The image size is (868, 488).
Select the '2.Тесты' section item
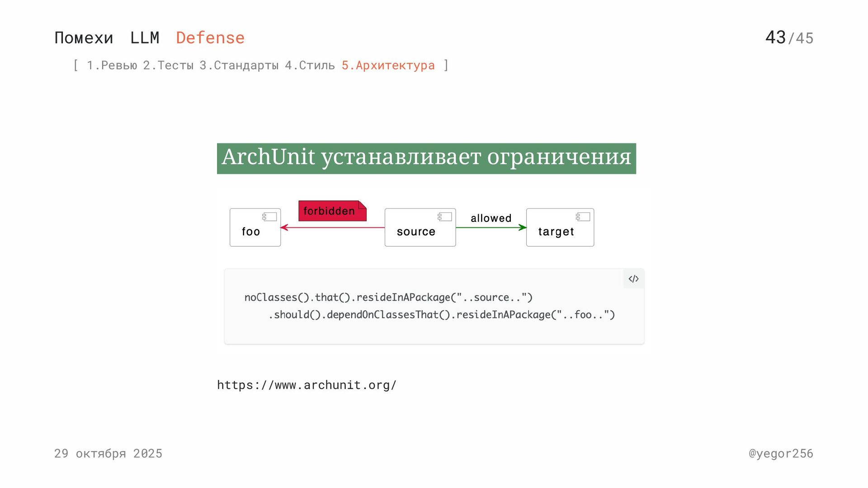click(168, 66)
